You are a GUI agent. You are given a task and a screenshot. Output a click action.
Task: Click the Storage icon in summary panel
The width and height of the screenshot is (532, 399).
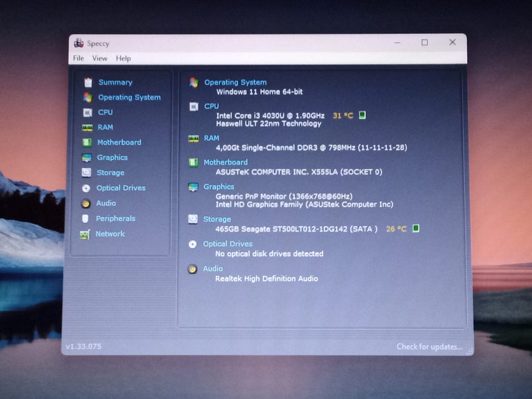tap(193, 219)
